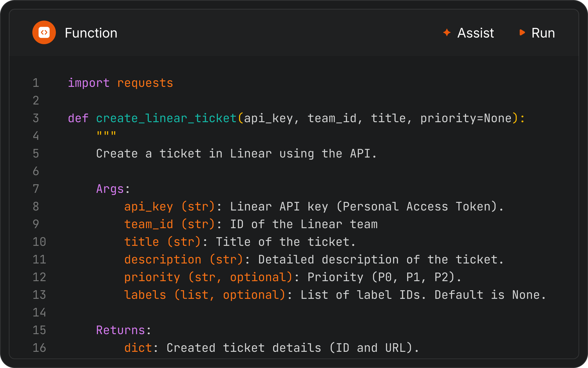Click the Run button

pos(543,33)
